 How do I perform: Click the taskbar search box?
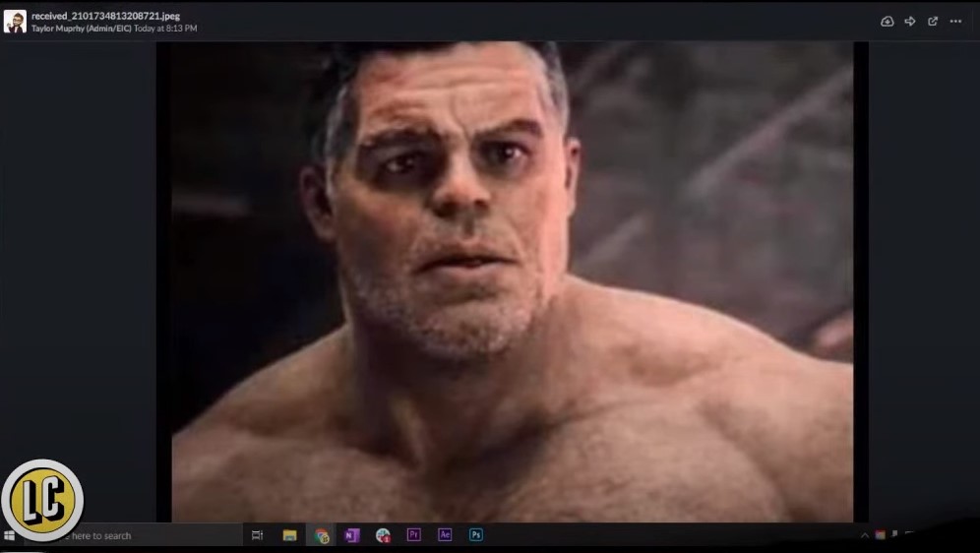(133, 535)
